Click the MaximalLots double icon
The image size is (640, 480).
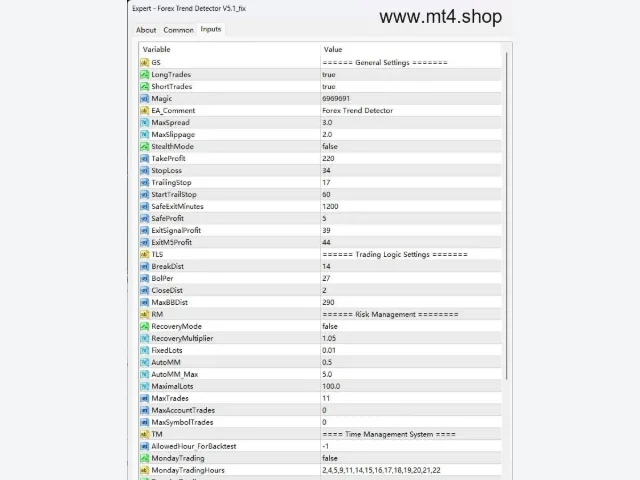144,386
